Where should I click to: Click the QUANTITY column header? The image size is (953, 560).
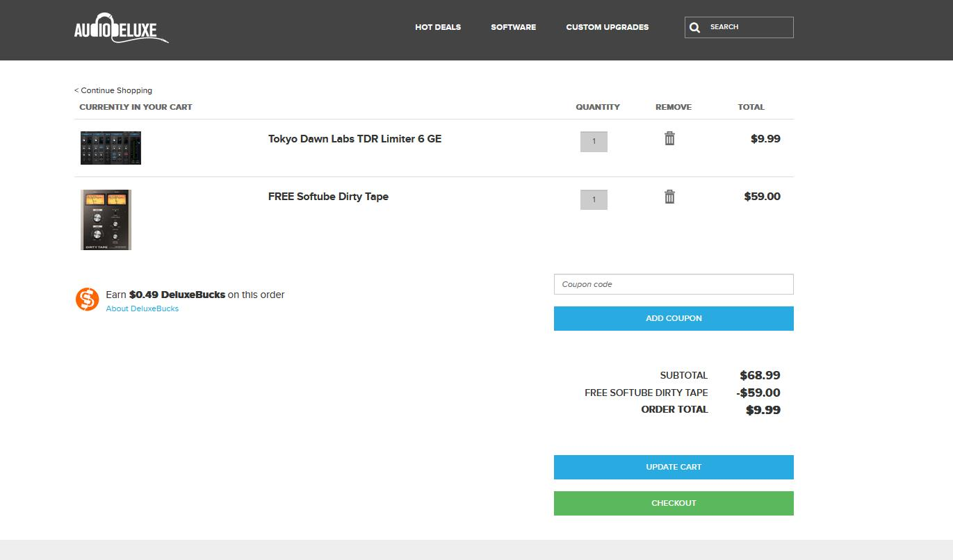point(598,107)
